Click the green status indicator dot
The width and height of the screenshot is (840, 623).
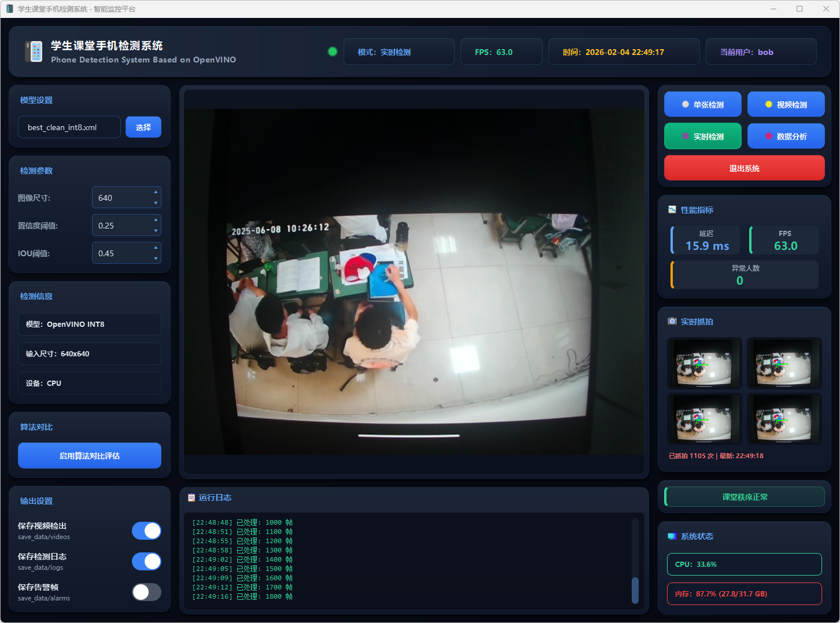click(x=333, y=51)
